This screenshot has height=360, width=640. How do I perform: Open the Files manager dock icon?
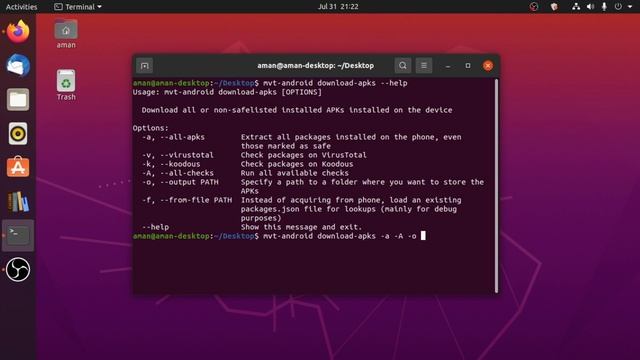coord(18,100)
